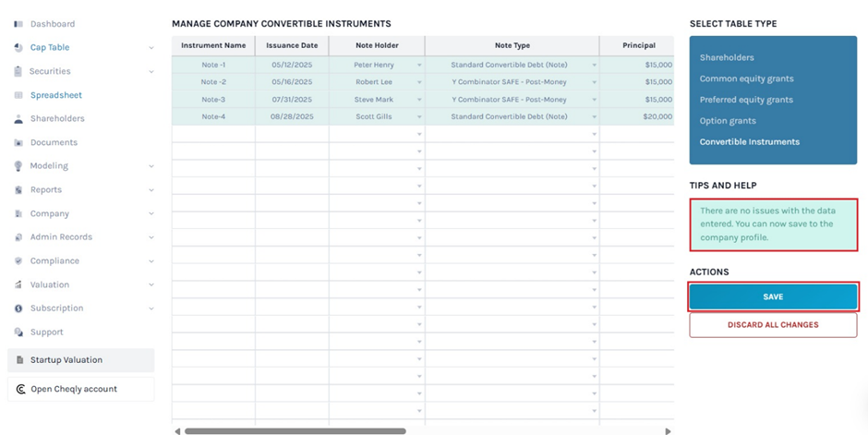Click the Cap Table pie icon
This screenshot has width=868, height=435.
18,47
